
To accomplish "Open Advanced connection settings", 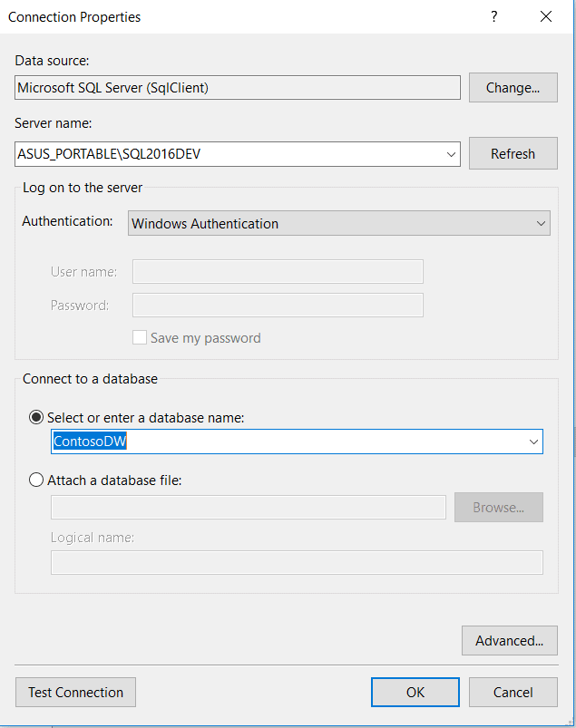I will (509, 641).
